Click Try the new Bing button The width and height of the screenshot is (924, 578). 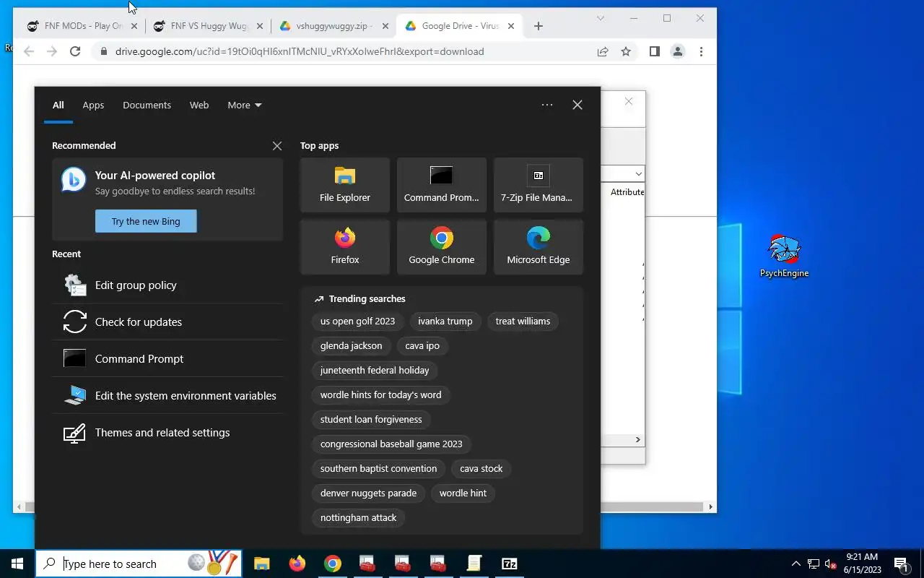pyautogui.click(x=146, y=221)
